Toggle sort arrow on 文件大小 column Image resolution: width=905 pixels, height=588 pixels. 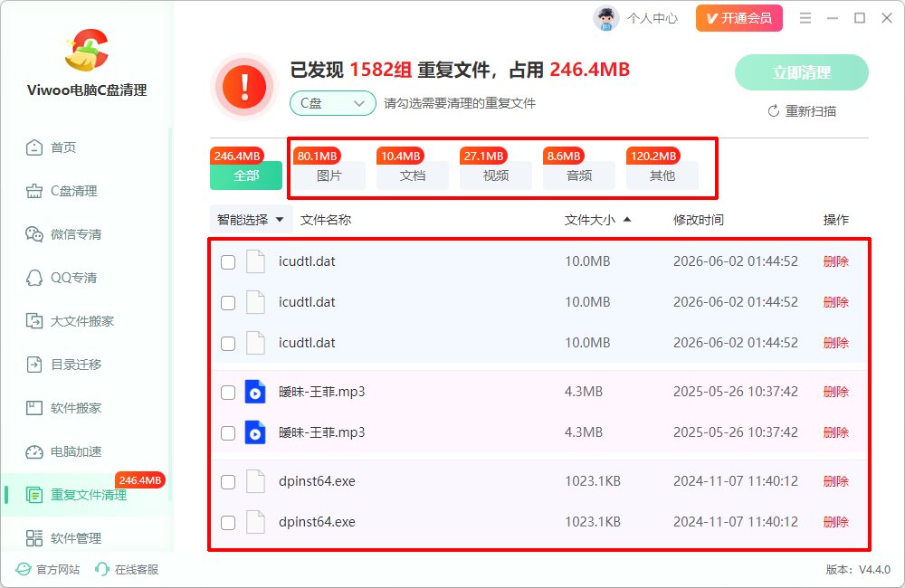(627, 220)
